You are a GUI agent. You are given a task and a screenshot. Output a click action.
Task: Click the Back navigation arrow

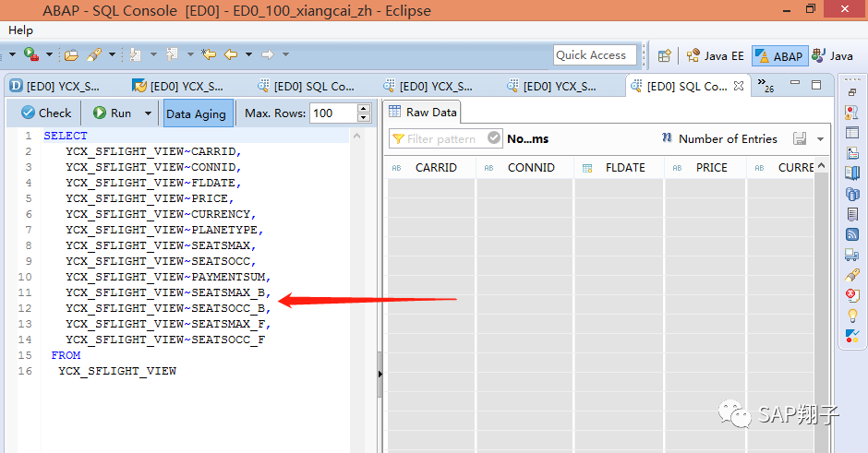point(231,54)
